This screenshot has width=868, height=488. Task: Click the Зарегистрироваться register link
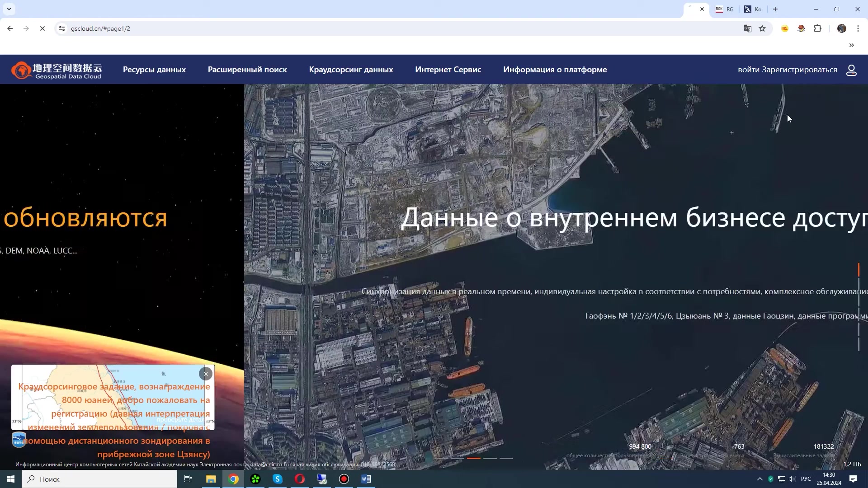coord(799,70)
